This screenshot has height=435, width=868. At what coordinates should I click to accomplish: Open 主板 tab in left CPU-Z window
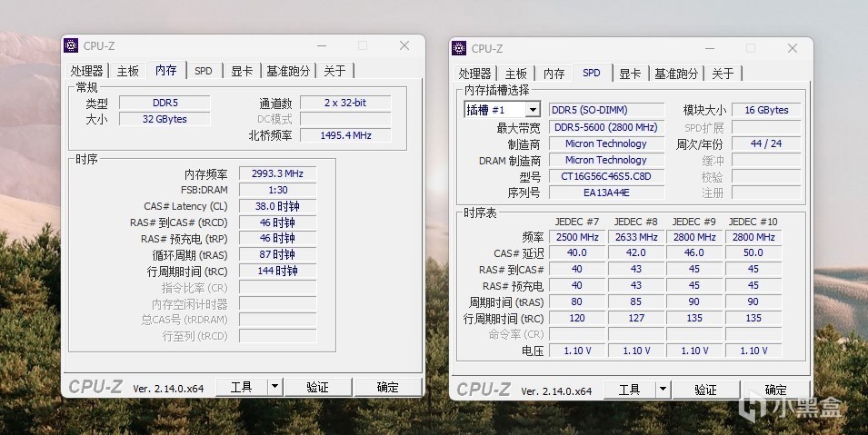coord(128,71)
